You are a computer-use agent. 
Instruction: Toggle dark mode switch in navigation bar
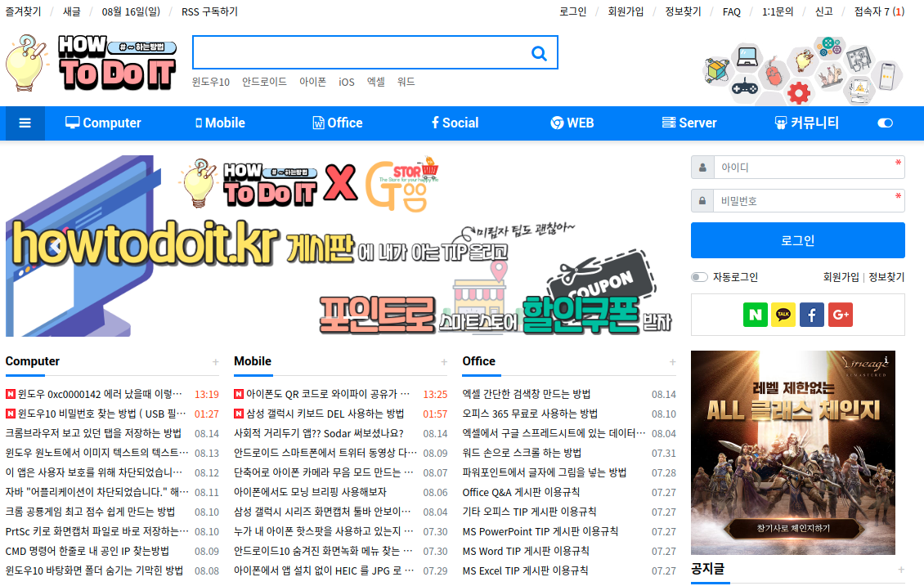885,123
